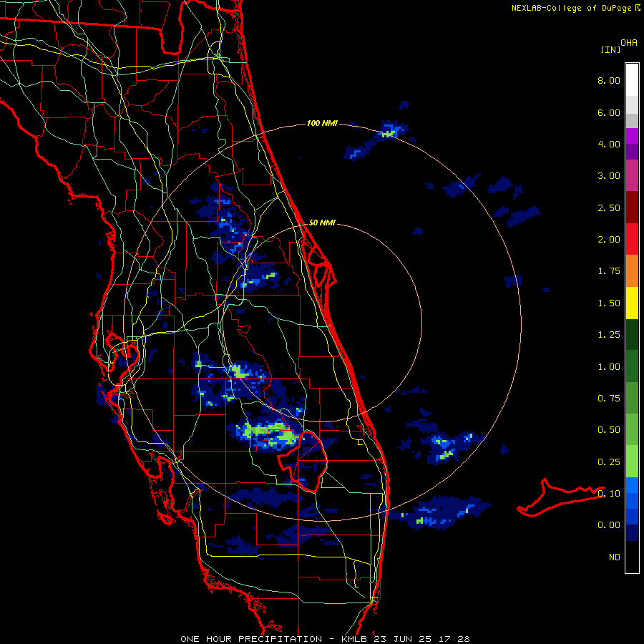The image size is (644, 644).
Task: Click the 0.00 legend value
Action: coord(609,525)
